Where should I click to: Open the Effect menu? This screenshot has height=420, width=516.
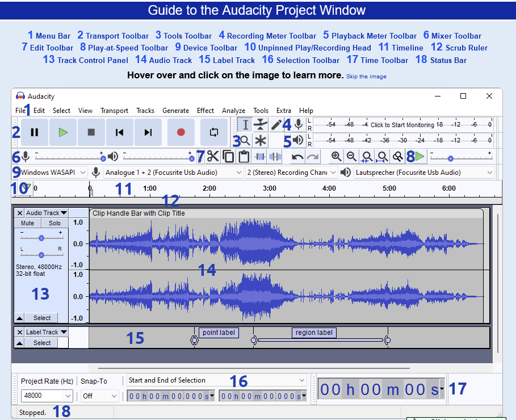point(205,111)
